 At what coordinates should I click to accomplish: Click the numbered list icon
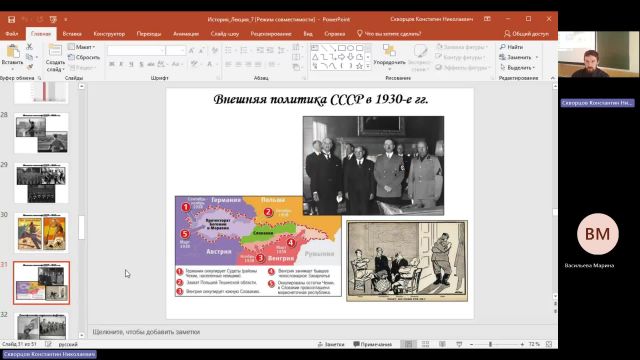(245, 50)
